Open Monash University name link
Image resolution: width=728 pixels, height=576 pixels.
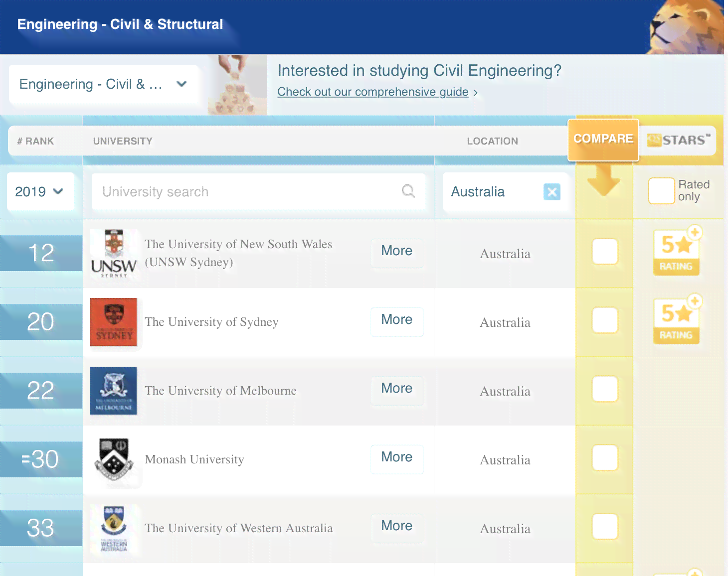pos(194,459)
